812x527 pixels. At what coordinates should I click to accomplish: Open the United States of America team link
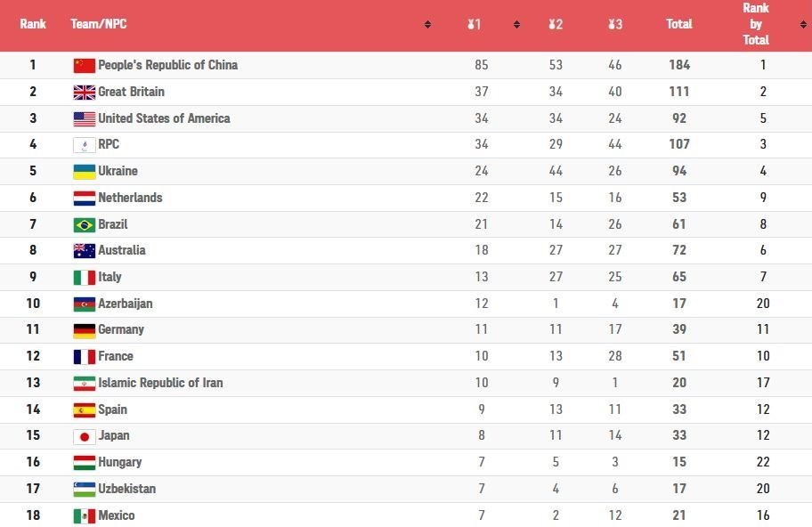[164, 118]
